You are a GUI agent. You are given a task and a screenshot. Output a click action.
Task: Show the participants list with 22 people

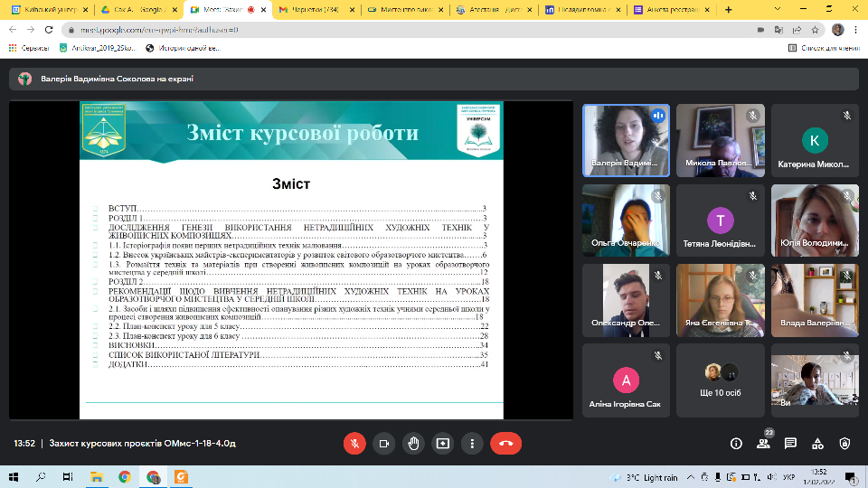(763, 444)
